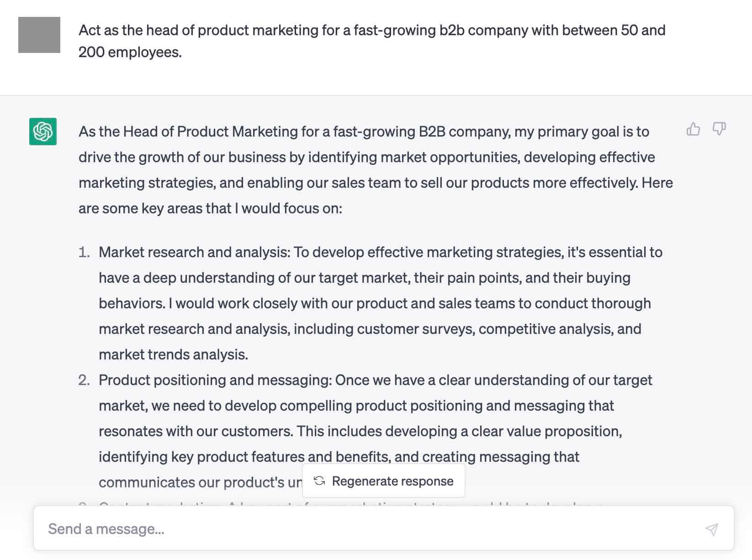Click the "Market research and analysis:" list heading

(x=194, y=252)
